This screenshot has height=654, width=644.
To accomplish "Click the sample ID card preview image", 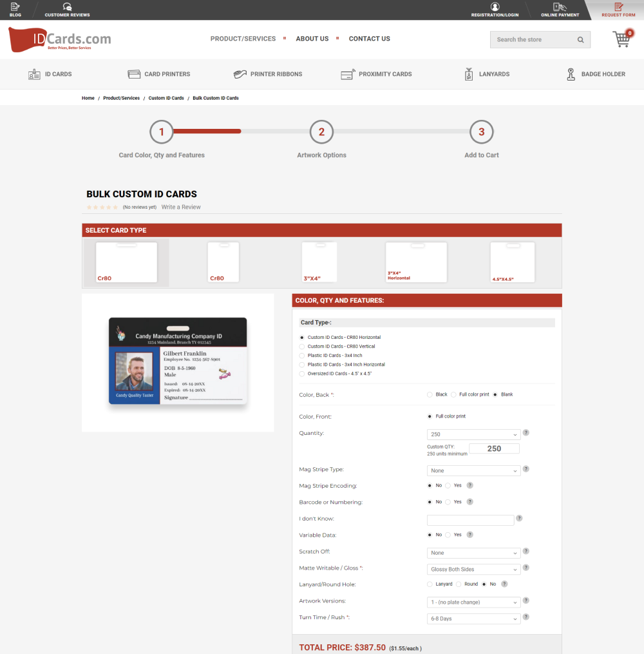I will click(178, 361).
